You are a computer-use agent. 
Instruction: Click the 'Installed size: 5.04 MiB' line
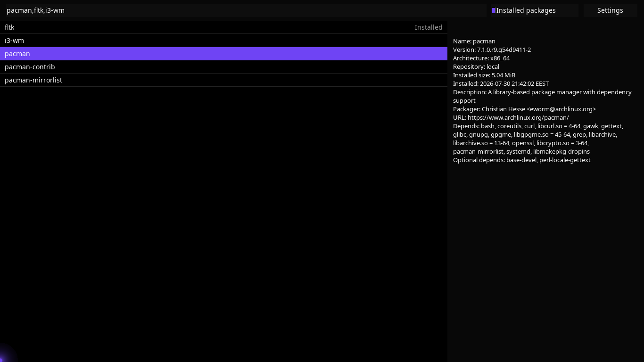coord(484,75)
